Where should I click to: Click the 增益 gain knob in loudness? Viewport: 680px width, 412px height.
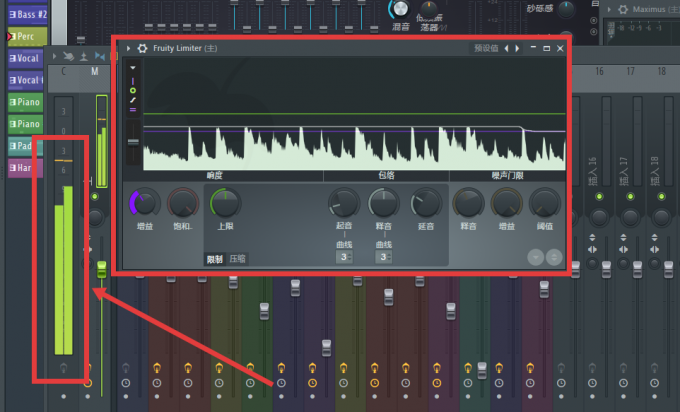point(145,203)
